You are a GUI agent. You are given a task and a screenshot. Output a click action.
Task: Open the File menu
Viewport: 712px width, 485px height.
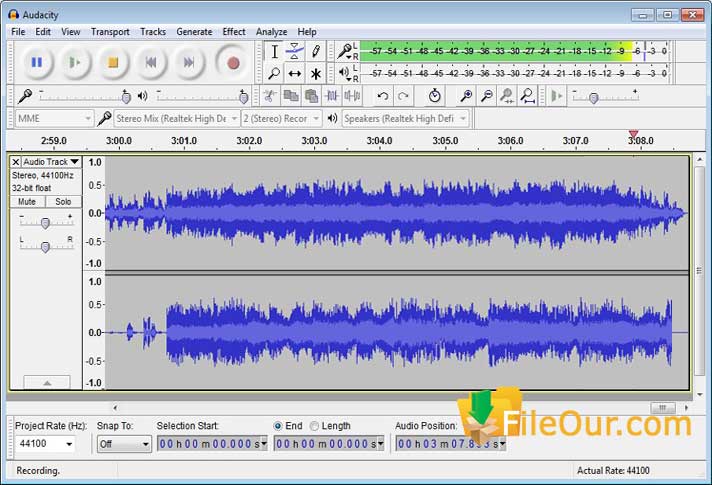tap(18, 32)
